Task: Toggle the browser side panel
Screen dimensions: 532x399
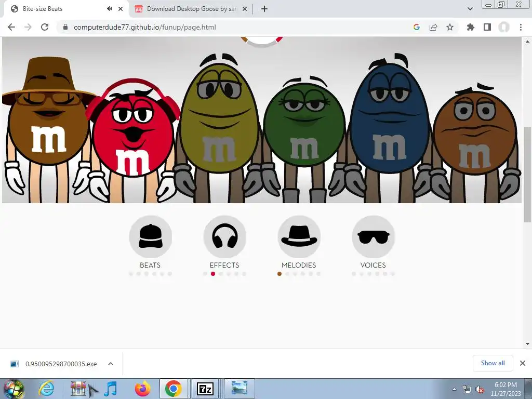Action: coord(487,27)
